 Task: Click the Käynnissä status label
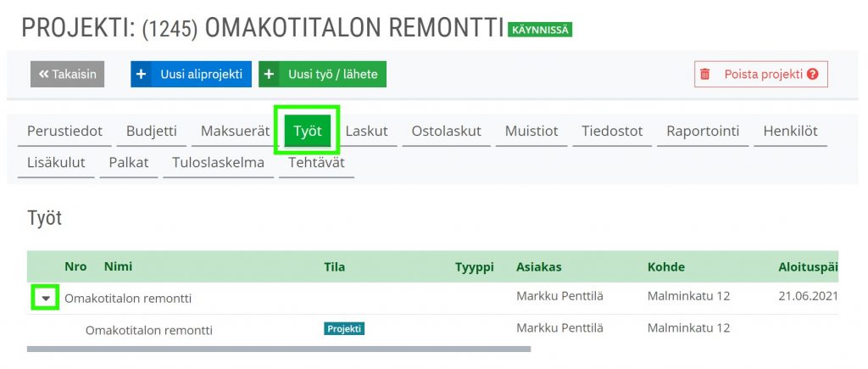pos(539,30)
